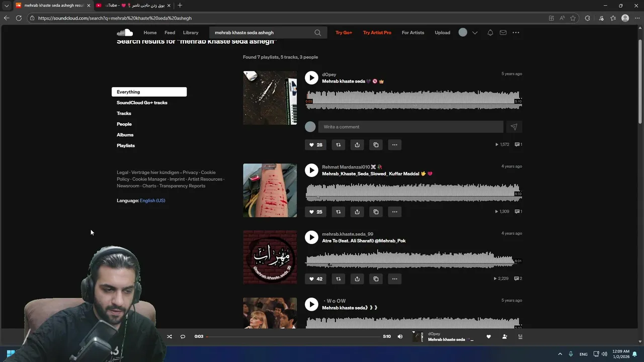Viewport: 644px width, 362px height.
Task: Change language via English (US) link
Action: click(x=152, y=201)
